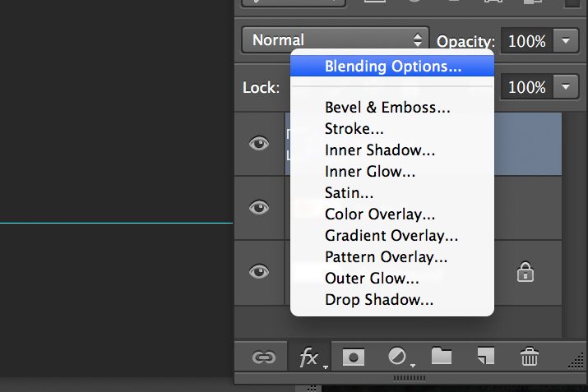Click the Opacity percentage field

[x=526, y=40]
